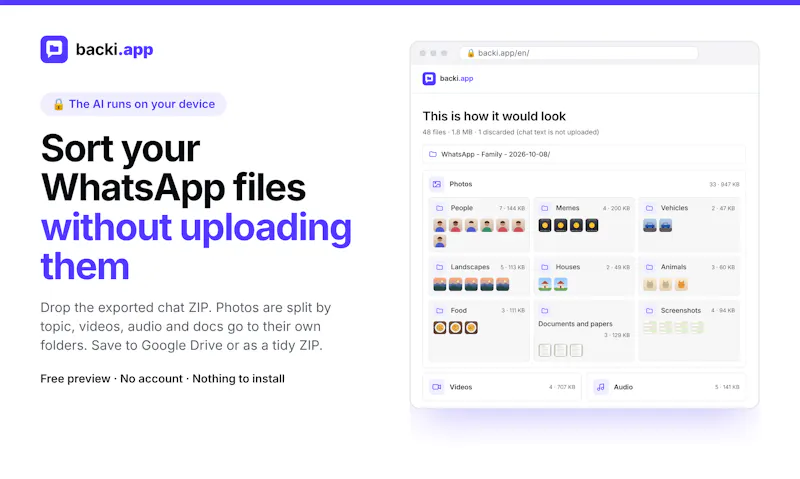The width and height of the screenshot is (800, 479).
Task: Open the Landscapes folder icon
Action: point(439,267)
